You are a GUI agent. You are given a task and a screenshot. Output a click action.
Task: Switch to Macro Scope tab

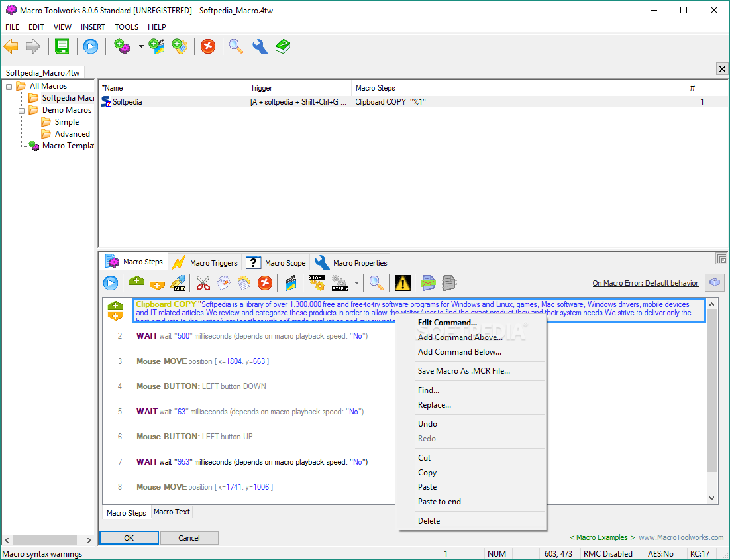click(276, 262)
